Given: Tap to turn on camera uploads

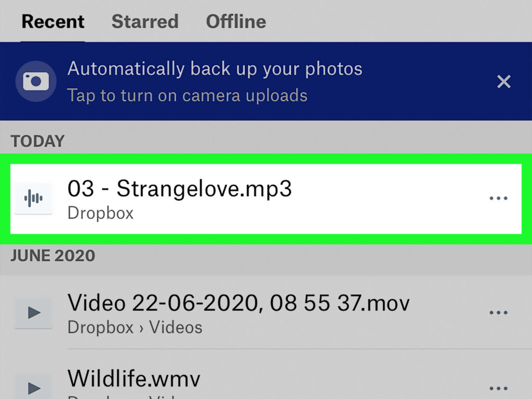Looking at the screenshot, I should (x=187, y=96).
